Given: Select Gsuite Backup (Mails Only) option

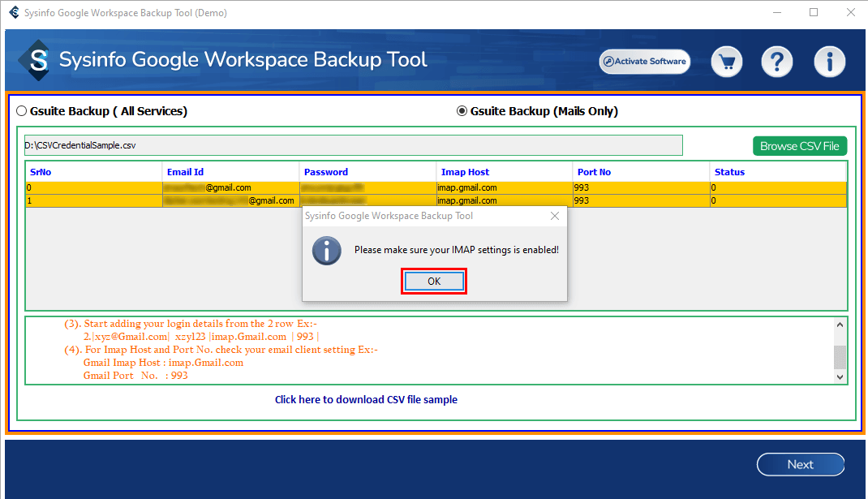Looking at the screenshot, I should (462, 111).
